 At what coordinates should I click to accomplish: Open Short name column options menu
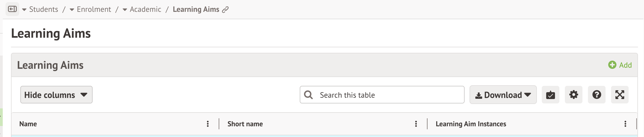click(416, 124)
